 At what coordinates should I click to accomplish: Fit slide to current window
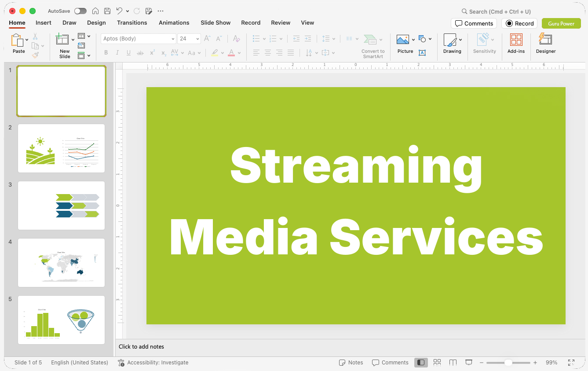point(571,362)
